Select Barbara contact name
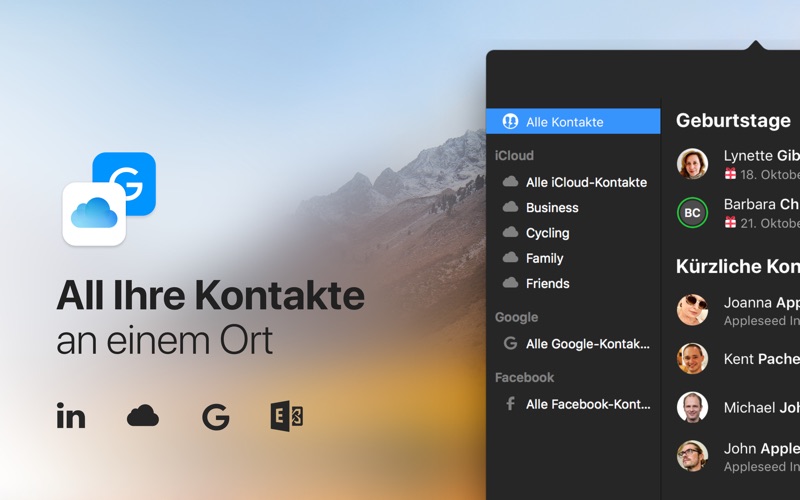800x500 pixels. click(762, 204)
